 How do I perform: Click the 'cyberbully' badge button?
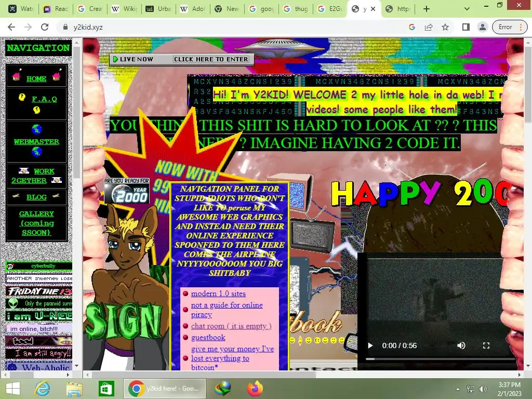pyautogui.click(x=39, y=266)
